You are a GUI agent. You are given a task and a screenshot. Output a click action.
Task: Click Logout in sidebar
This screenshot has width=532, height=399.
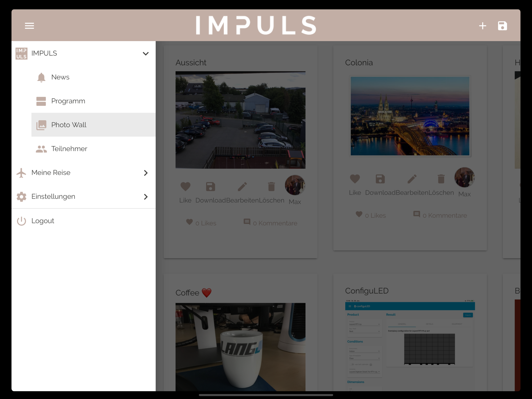pyautogui.click(x=84, y=221)
